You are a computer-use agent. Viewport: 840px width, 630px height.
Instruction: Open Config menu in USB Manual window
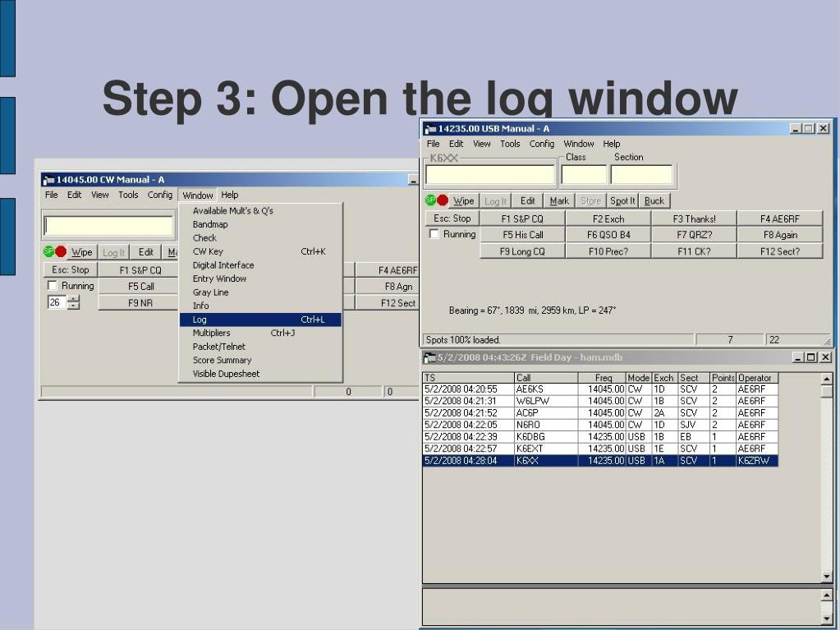point(542,144)
